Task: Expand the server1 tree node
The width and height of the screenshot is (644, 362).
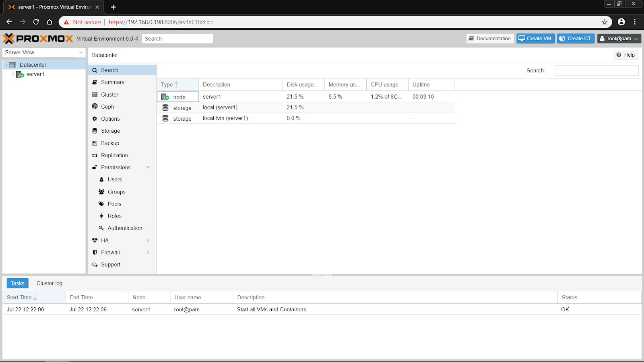Action: tap(12, 74)
